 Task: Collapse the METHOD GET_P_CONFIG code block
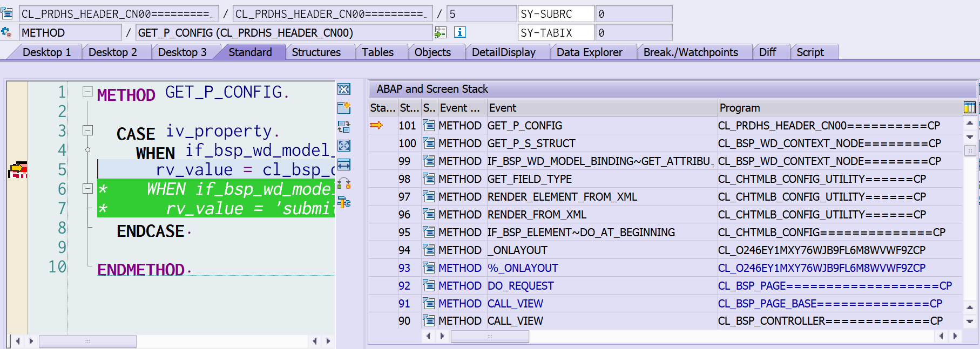pos(87,92)
